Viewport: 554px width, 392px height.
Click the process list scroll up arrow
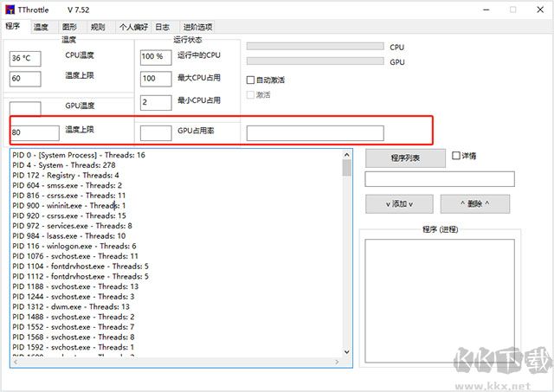click(x=346, y=155)
